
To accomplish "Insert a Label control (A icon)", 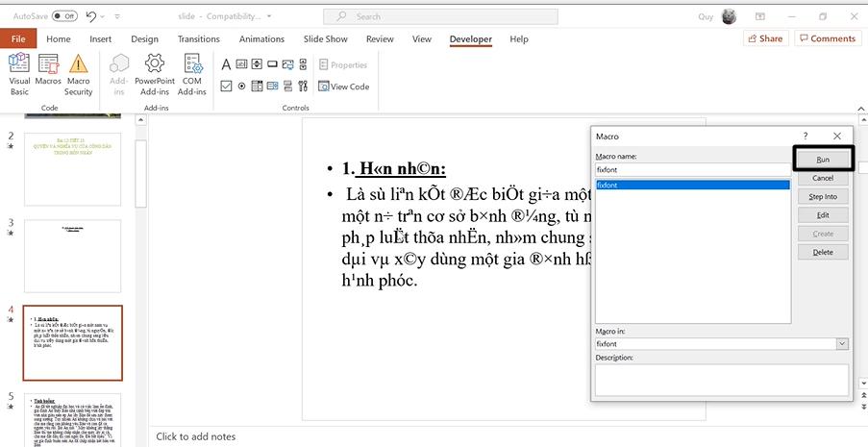I will coord(226,64).
